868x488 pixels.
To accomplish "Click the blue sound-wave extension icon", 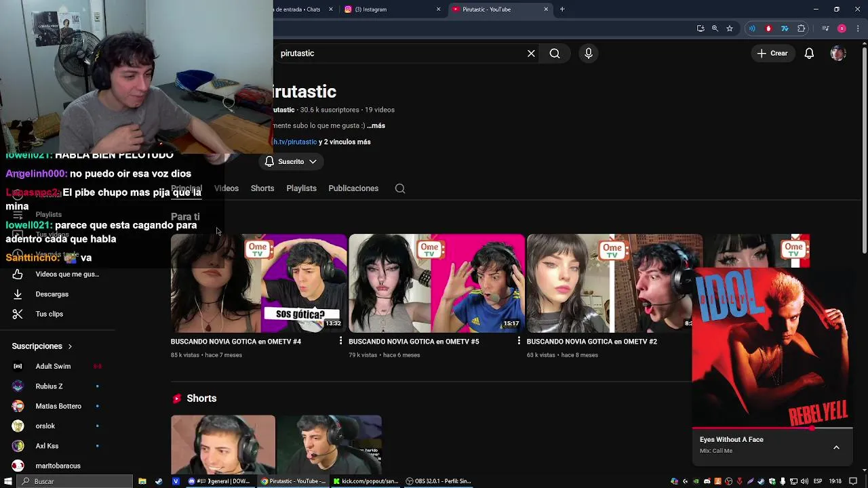I will (751, 28).
